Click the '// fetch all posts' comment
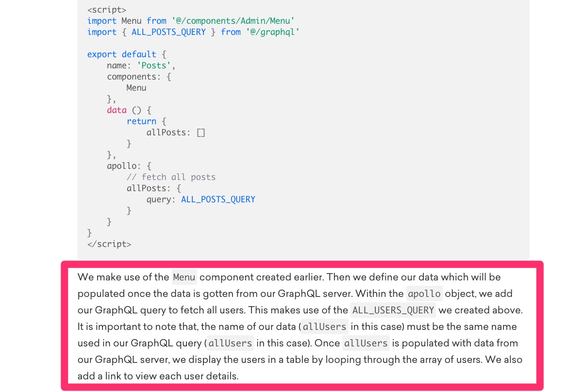This screenshot has height=392, width=584. tap(171, 177)
